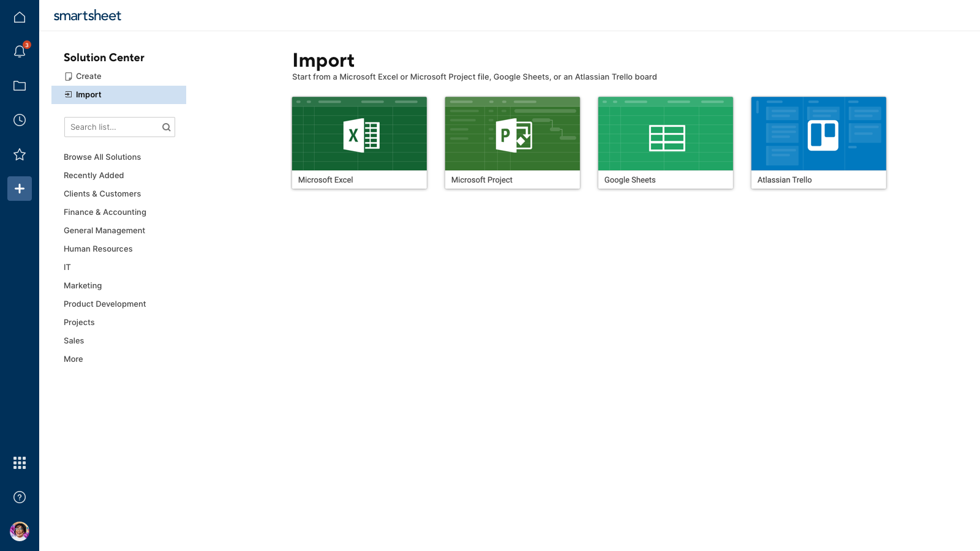Image resolution: width=980 pixels, height=551 pixels.
Task: Switch to the Create section
Action: pyautogui.click(x=88, y=76)
